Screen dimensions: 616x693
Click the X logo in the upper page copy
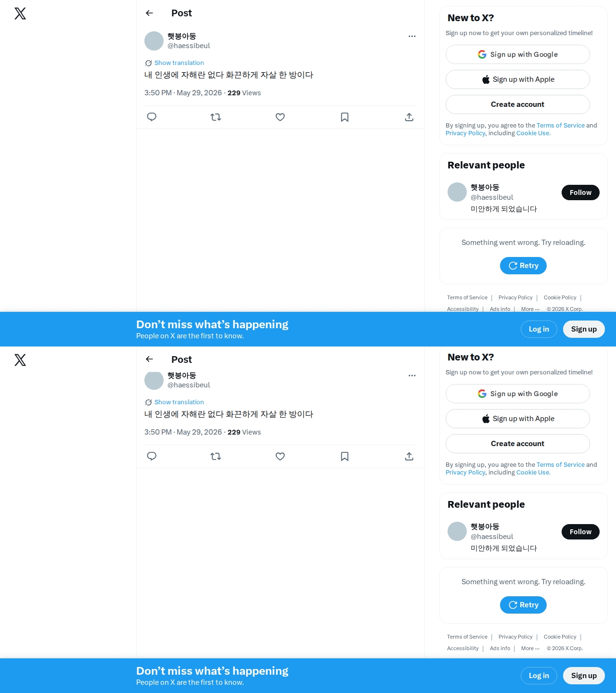[20, 13]
